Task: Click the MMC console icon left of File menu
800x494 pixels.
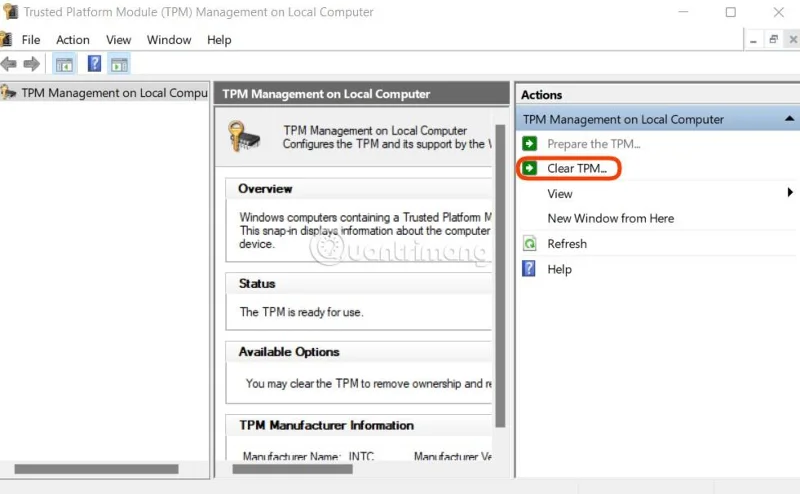Action: click(x=6, y=39)
